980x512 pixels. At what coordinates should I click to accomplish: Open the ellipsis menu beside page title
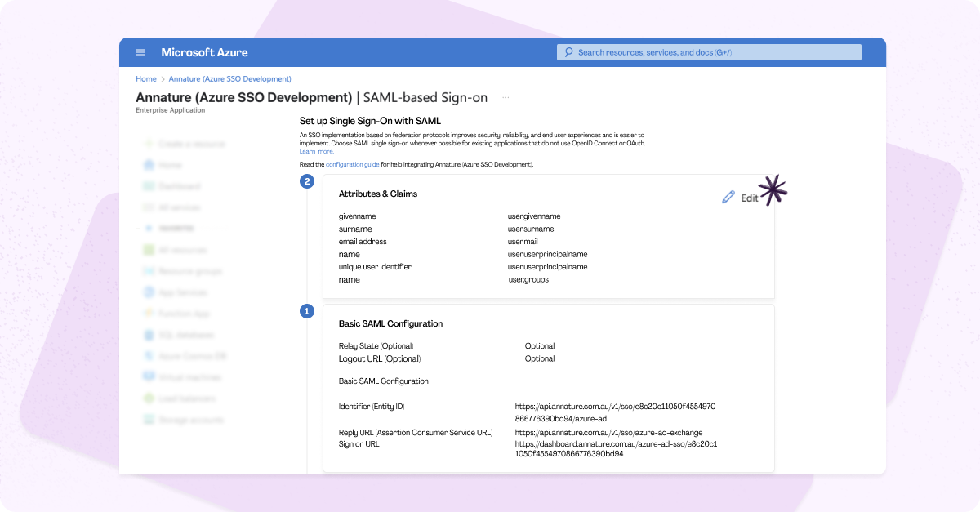click(x=506, y=98)
